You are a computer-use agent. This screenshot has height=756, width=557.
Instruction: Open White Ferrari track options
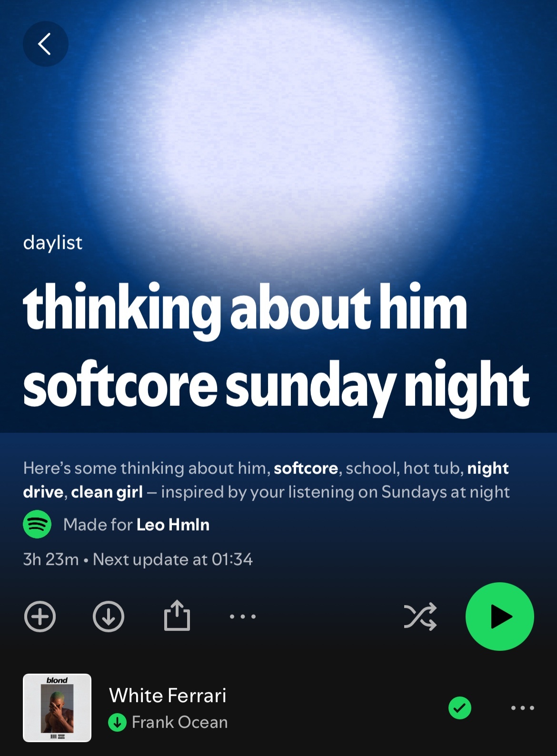pyautogui.click(x=523, y=708)
